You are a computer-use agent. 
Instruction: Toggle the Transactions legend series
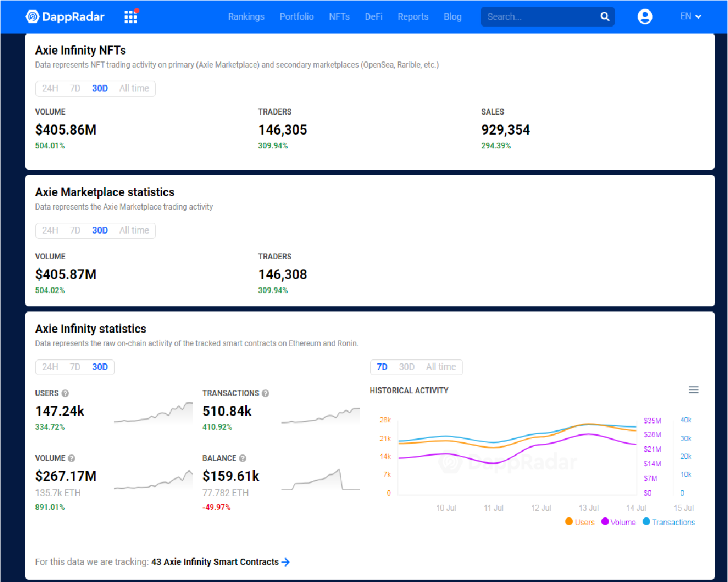[669, 522]
